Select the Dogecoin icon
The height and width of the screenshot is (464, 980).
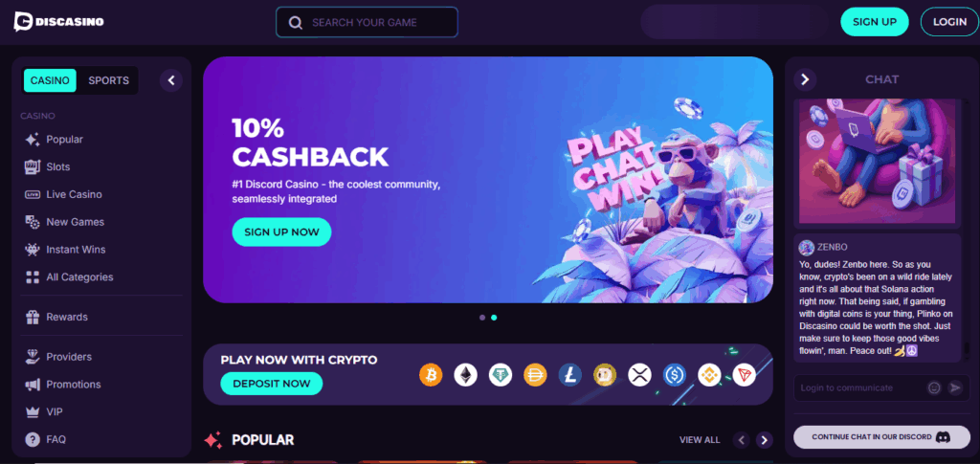click(605, 375)
